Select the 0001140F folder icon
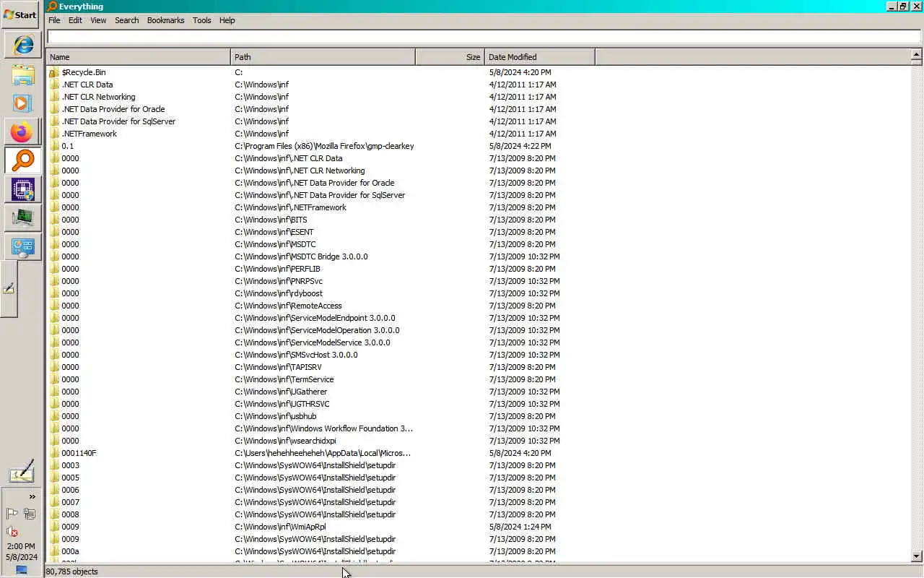Viewport: 924px width, 578px height. pos(54,453)
